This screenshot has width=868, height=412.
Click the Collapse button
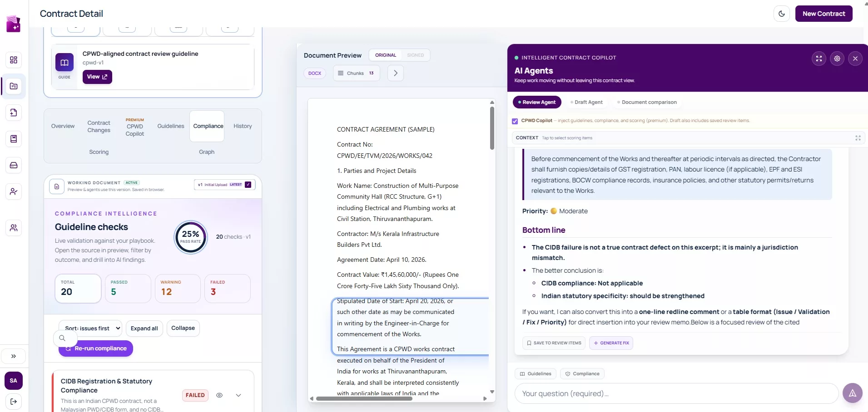[x=183, y=328]
